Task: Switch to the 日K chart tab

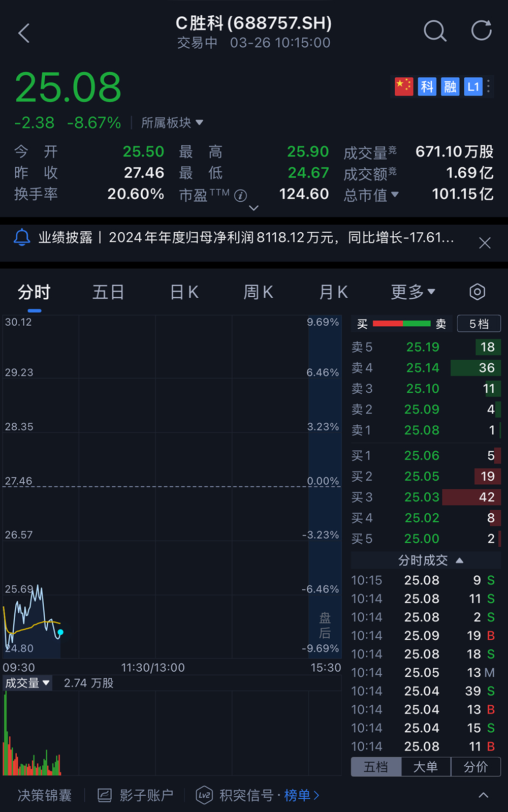Action: (x=184, y=292)
